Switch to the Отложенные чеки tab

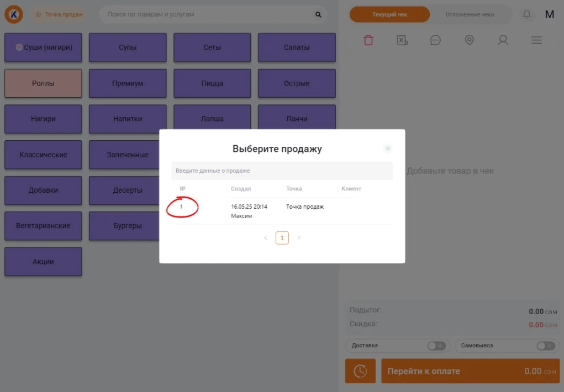pyautogui.click(x=470, y=14)
